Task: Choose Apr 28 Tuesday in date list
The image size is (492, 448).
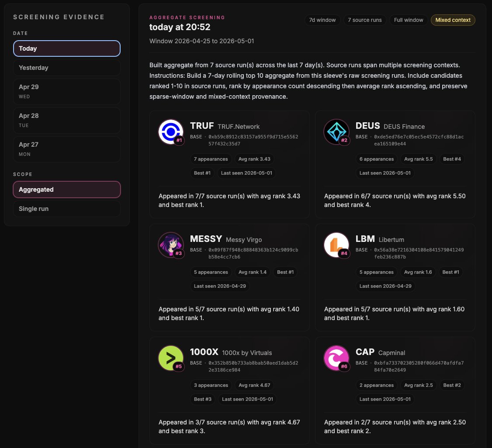Action: 67,121
